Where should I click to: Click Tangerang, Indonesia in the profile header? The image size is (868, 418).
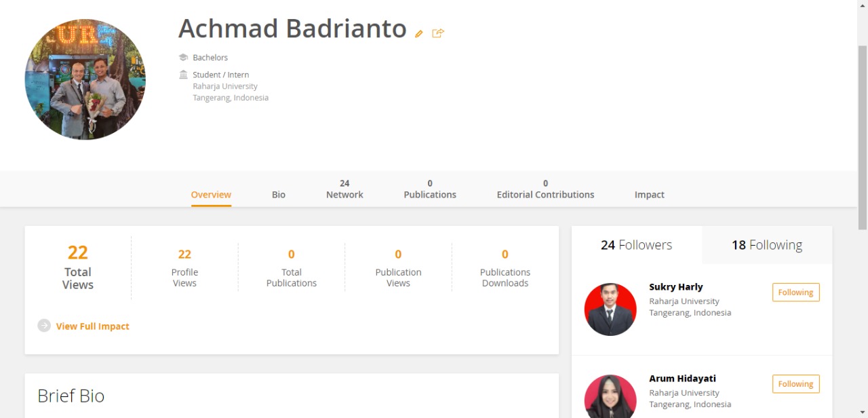[x=231, y=98]
